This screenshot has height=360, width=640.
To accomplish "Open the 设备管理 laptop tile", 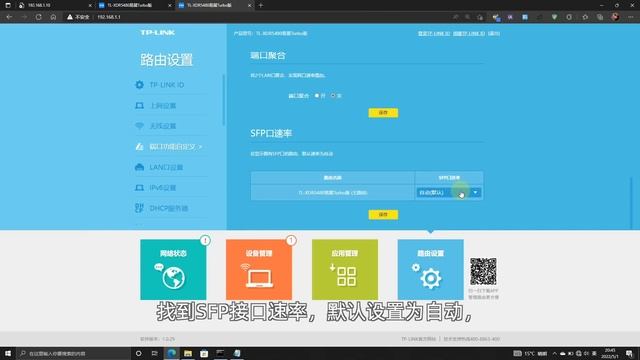I will [x=259, y=269].
